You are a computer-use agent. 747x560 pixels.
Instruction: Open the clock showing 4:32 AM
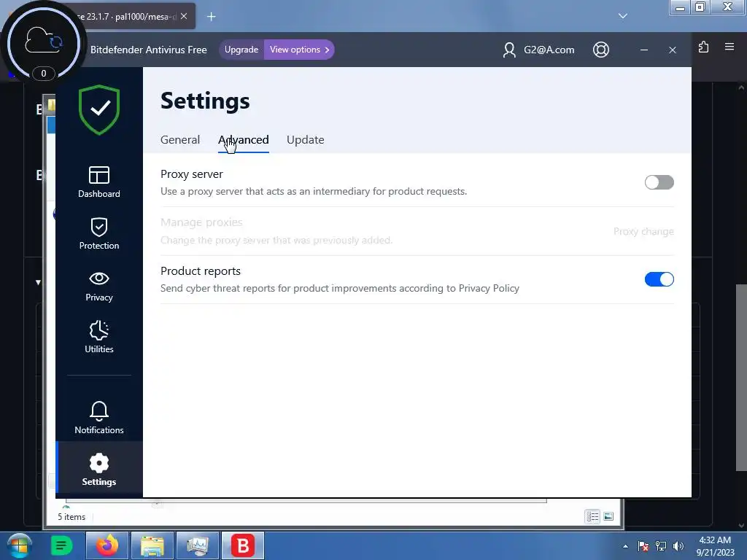715,546
